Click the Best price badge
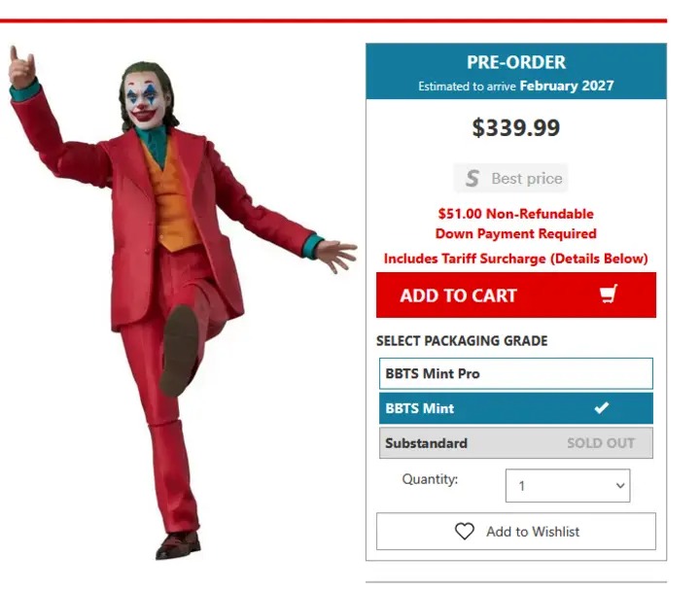The height and width of the screenshot is (590, 700). coord(510,178)
